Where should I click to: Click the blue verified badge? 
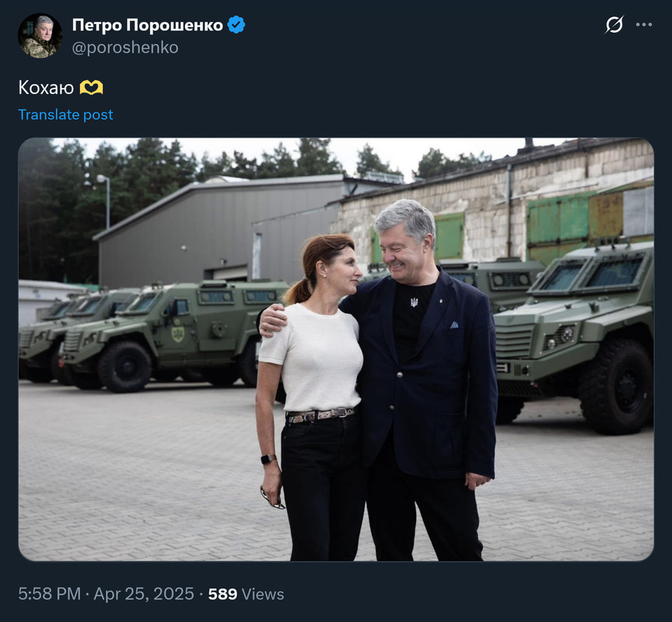(236, 25)
